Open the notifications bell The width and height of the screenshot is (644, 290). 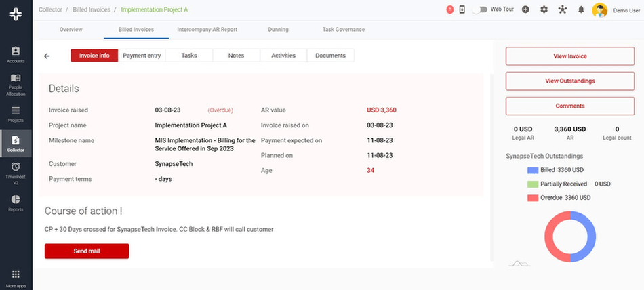click(x=581, y=10)
